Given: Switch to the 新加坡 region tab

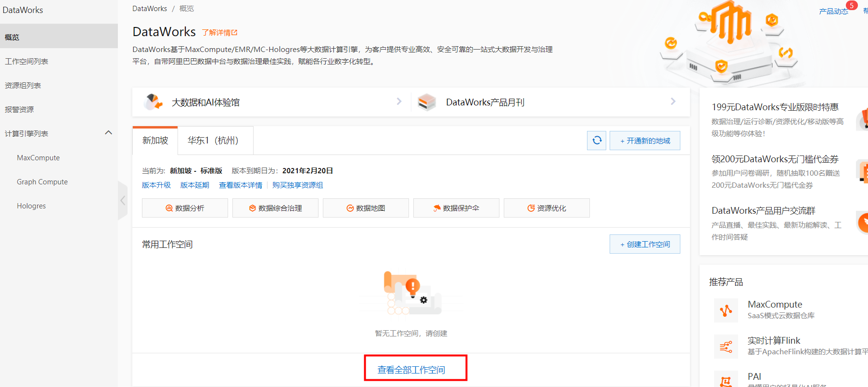Looking at the screenshot, I should pyautogui.click(x=155, y=141).
